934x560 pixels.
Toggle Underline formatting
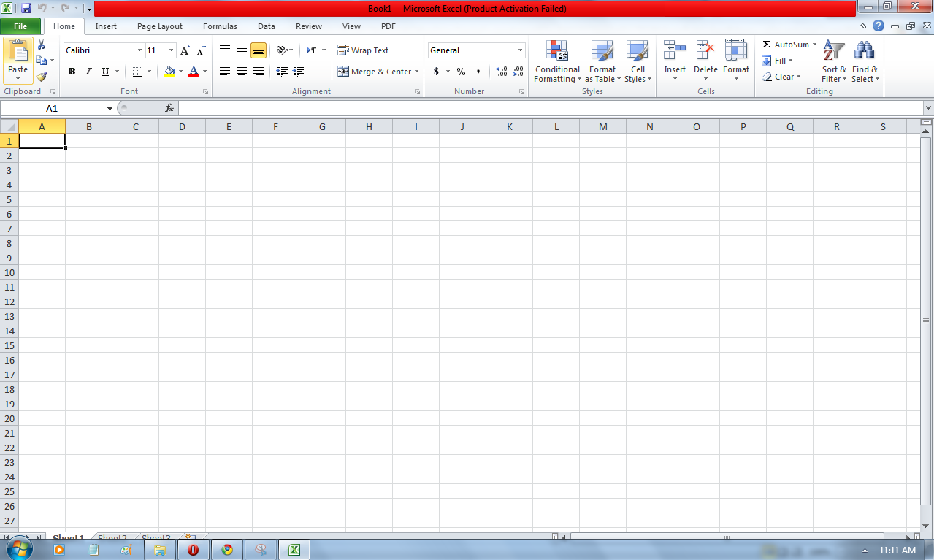click(x=105, y=72)
